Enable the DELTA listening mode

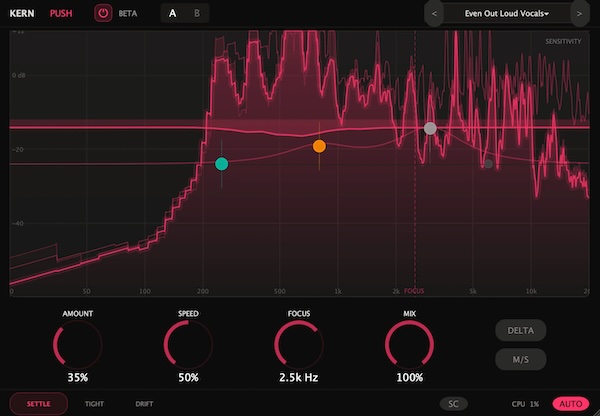[x=520, y=330]
